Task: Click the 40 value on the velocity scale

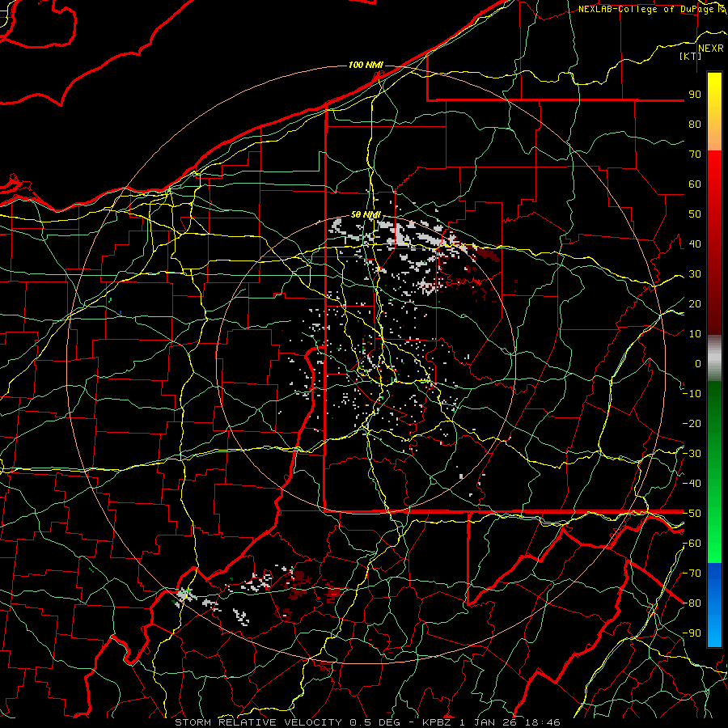Action: [695, 243]
